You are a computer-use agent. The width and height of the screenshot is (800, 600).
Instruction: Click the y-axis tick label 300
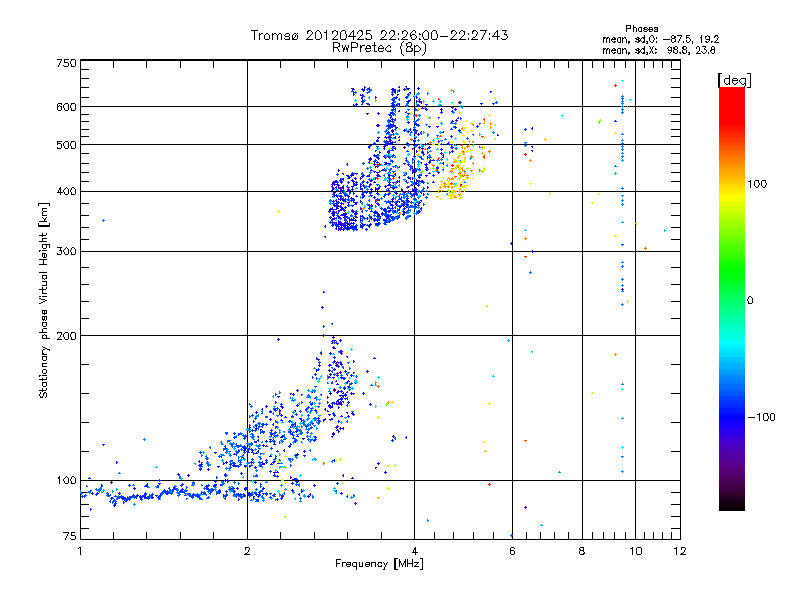[66, 252]
